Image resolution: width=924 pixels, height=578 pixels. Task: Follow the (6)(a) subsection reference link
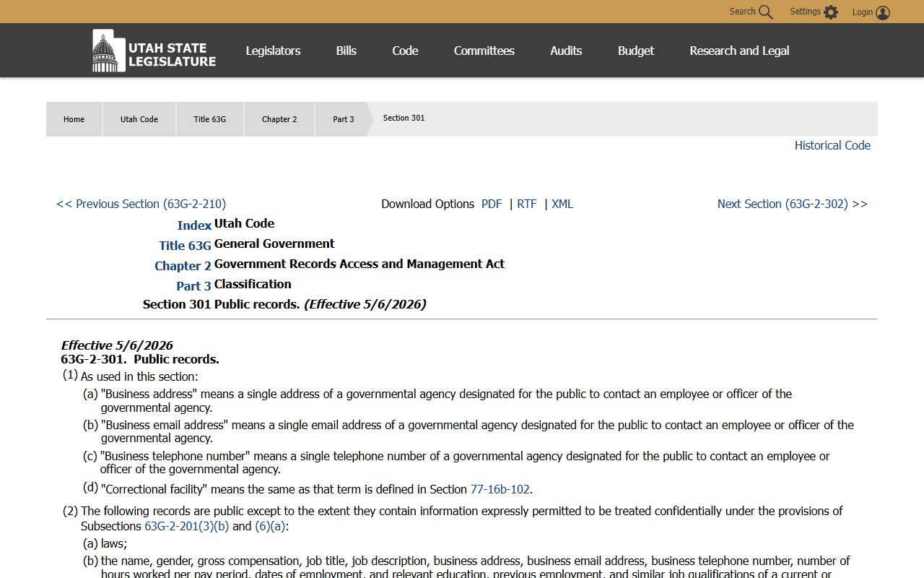pos(270,526)
